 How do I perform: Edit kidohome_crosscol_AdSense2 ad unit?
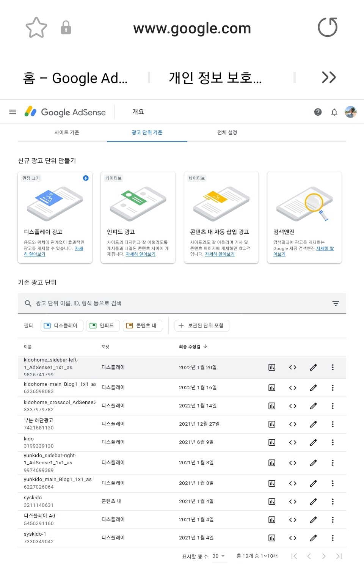[x=313, y=406]
